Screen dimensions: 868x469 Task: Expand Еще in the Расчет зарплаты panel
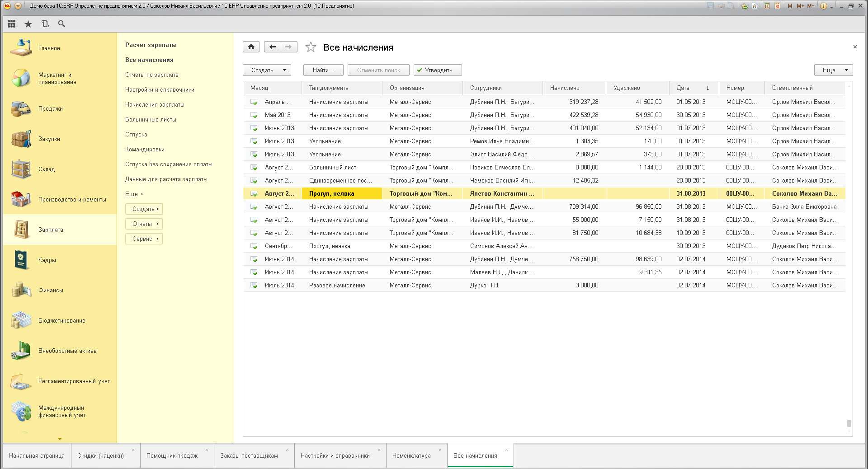coord(134,194)
